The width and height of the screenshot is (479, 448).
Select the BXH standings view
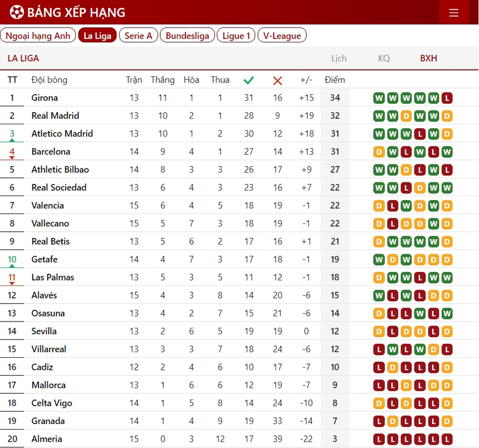click(428, 58)
